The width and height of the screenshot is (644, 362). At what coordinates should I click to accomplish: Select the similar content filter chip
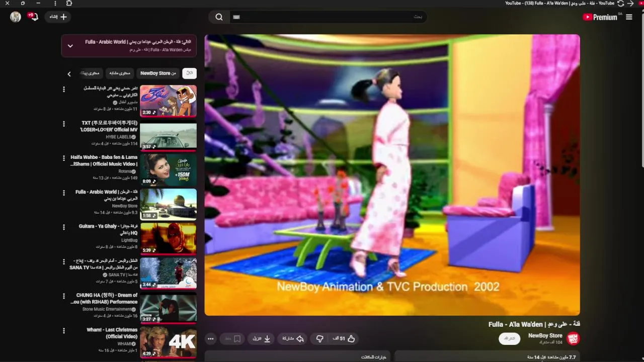pyautogui.click(x=120, y=73)
